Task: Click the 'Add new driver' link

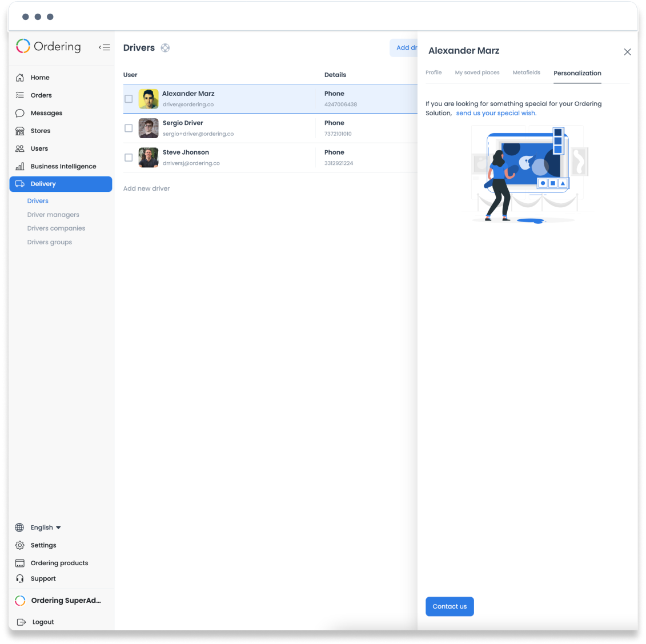Action: click(146, 188)
